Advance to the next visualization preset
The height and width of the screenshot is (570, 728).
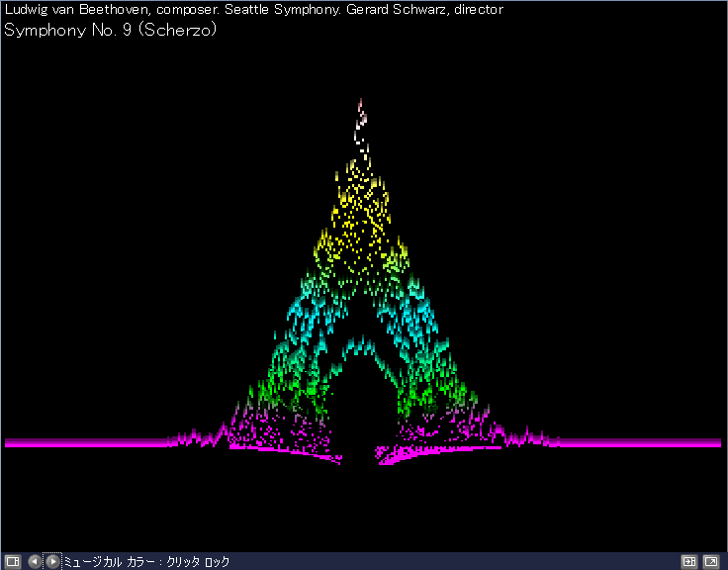[52, 561]
